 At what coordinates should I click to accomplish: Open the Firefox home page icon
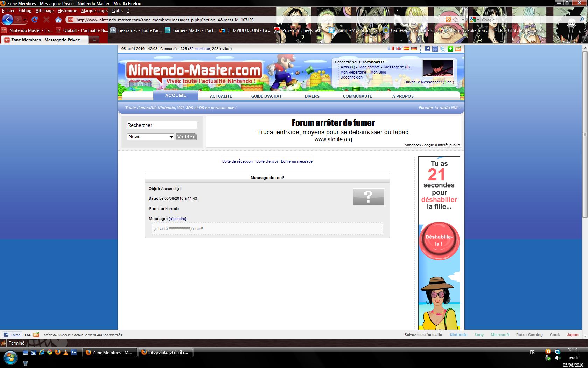point(58,20)
